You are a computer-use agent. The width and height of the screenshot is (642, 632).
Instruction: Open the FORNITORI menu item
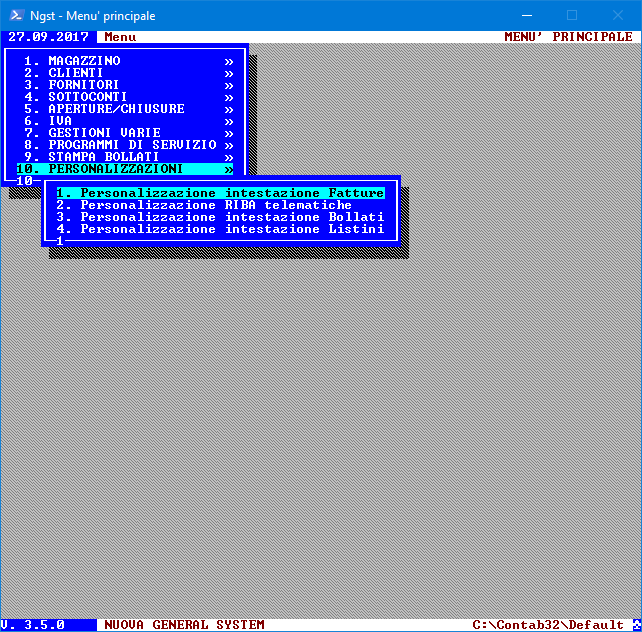pyautogui.click(x=84, y=85)
